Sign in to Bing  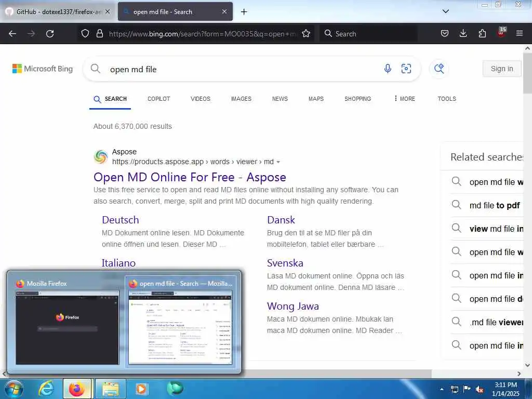pyautogui.click(x=502, y=69)
